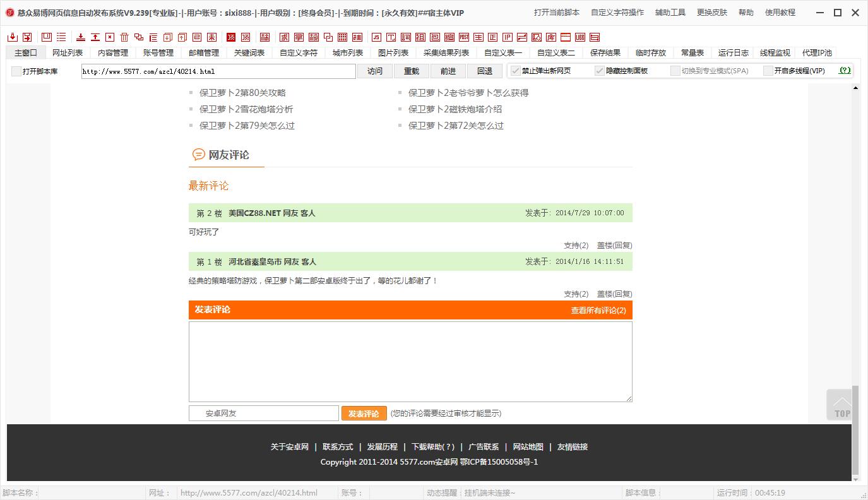Switch to the 运行日志 tab
The width and height of the screenshot is (868, 500).
click(734, 53)
